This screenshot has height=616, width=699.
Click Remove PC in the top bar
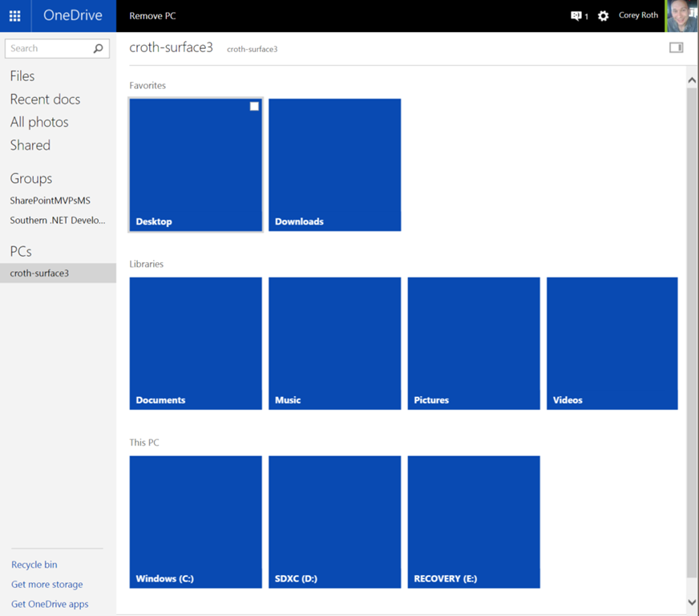(152, 16)
